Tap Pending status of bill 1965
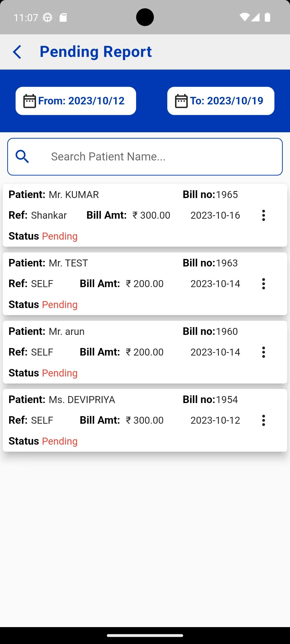Image resolution: width=290 pixels, height=644 pixels. point(60,236)
